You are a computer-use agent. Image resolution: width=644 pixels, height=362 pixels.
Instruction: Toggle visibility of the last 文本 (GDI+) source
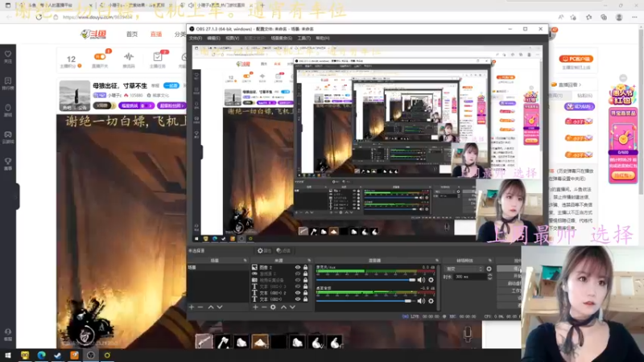pyautogui.click(x=298, y=299)
